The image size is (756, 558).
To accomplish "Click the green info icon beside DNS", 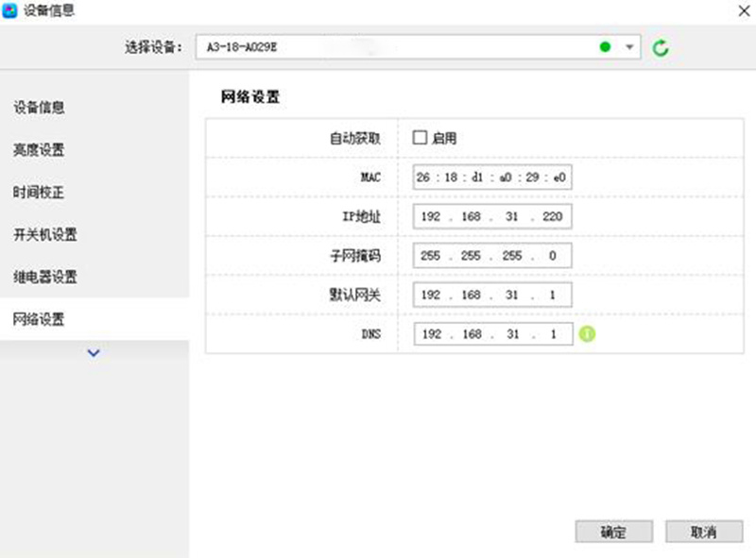I will coord(586,334).
